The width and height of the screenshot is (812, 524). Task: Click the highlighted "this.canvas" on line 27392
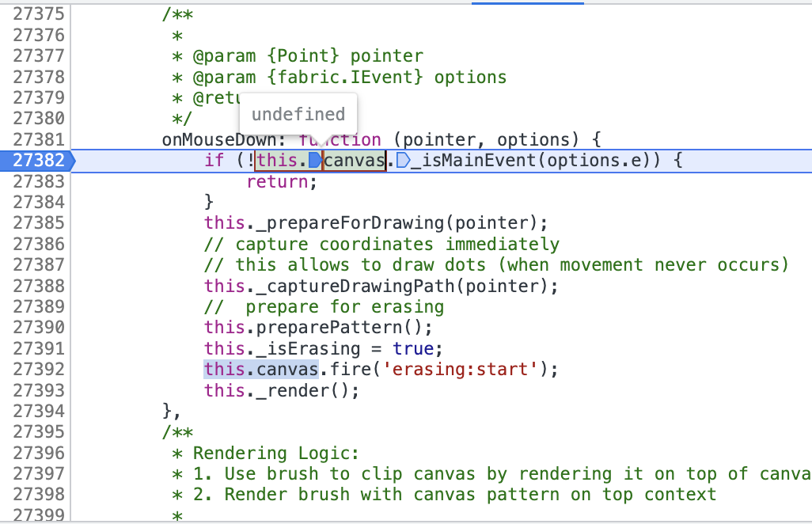(x=261, y=370)
